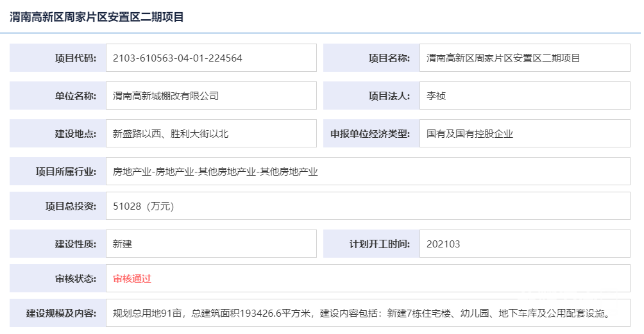Click the project code value 2103-610563-04-01-224564
The height and width of the screenshot is (334, 644).
[x=177, y=58]
